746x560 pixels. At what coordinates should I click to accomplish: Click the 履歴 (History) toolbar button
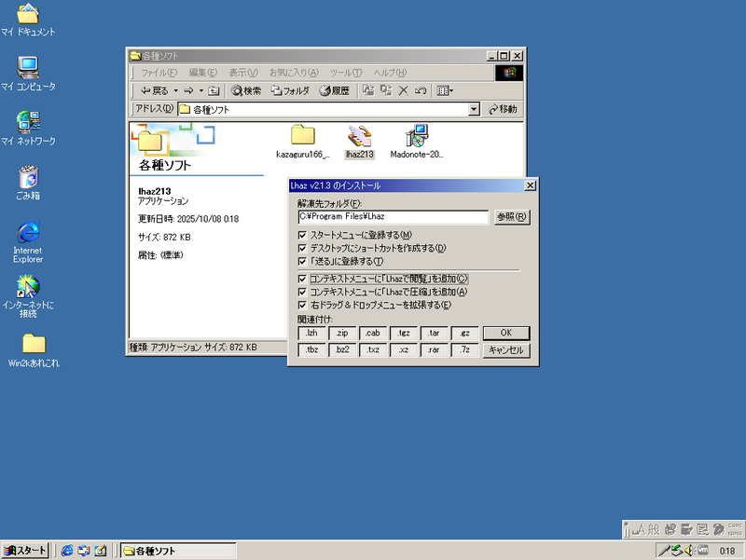pyautogui.click(x=335, y=90)
